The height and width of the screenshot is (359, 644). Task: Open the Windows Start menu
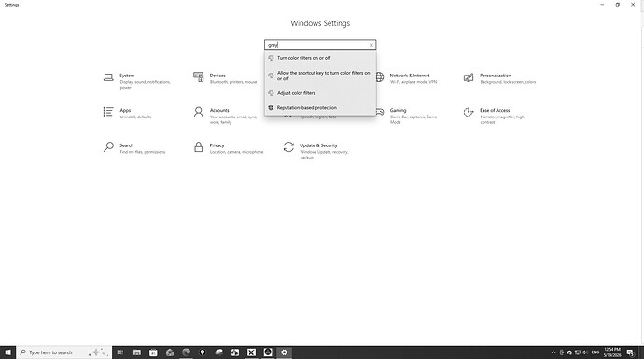[x=7, y=352]
